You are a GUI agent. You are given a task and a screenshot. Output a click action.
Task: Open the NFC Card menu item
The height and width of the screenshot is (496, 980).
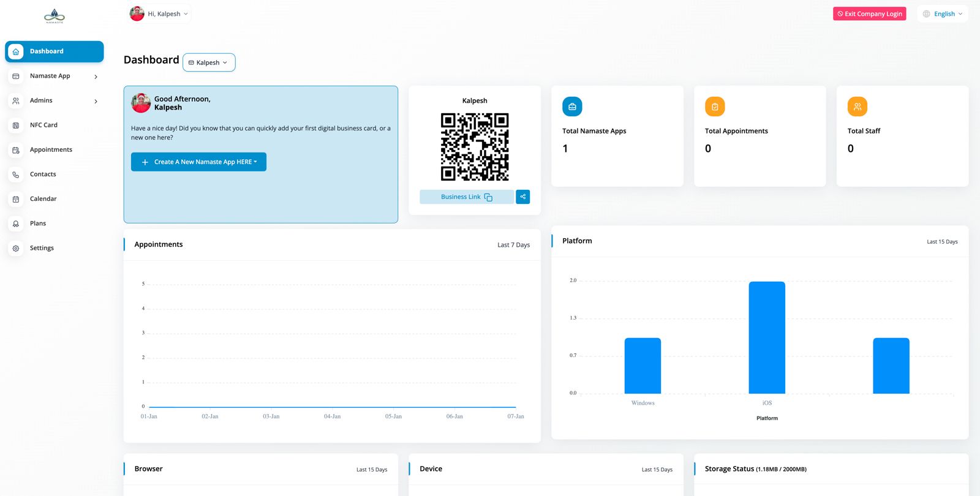(x=55, y=126)
